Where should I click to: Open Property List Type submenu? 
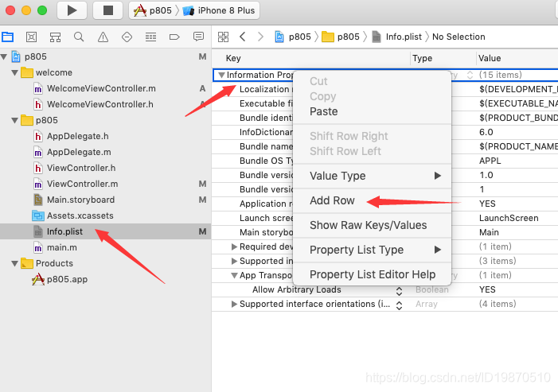[372, 250]
